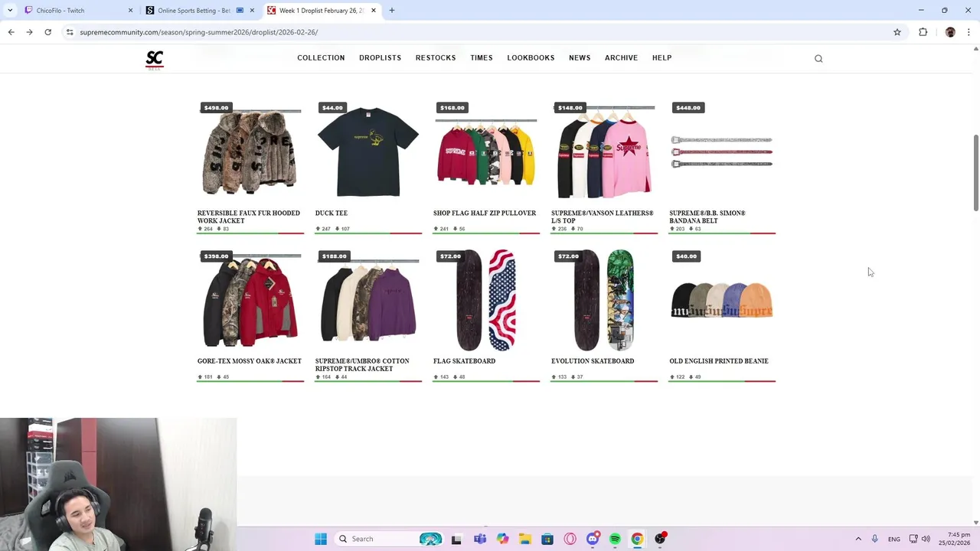Open Copilot from the taskbar
This screenshot has width=980, height=551.
[502, 539]
